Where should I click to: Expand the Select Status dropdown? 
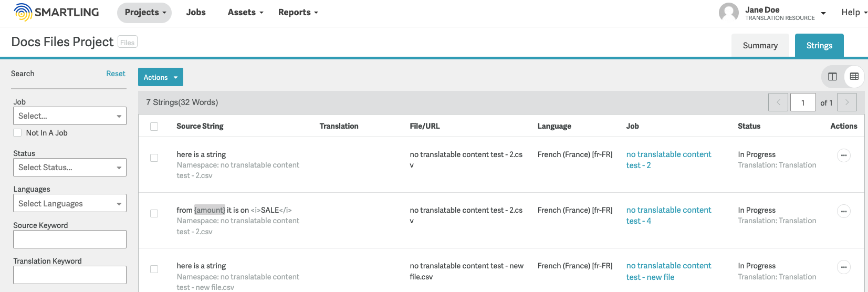tap(70, 168)
